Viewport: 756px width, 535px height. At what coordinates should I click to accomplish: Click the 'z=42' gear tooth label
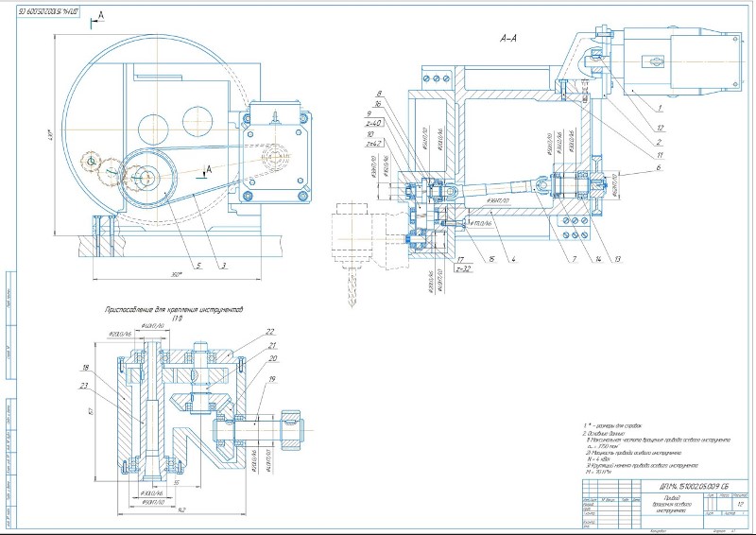point(373,144)
